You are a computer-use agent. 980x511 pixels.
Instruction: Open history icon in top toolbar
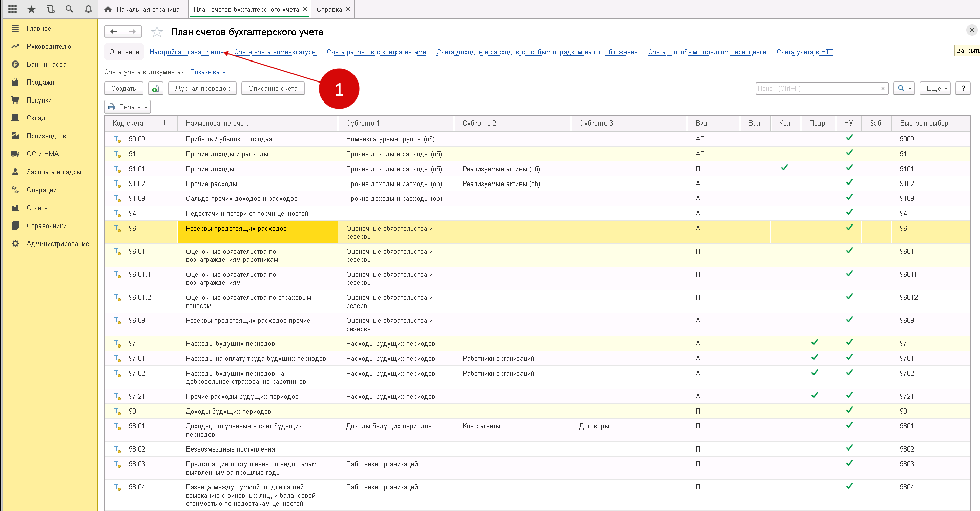click(51, 9)
